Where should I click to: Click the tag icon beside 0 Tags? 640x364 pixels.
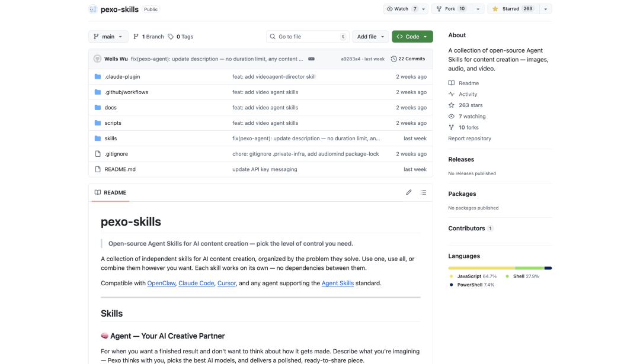click(171, 37)
